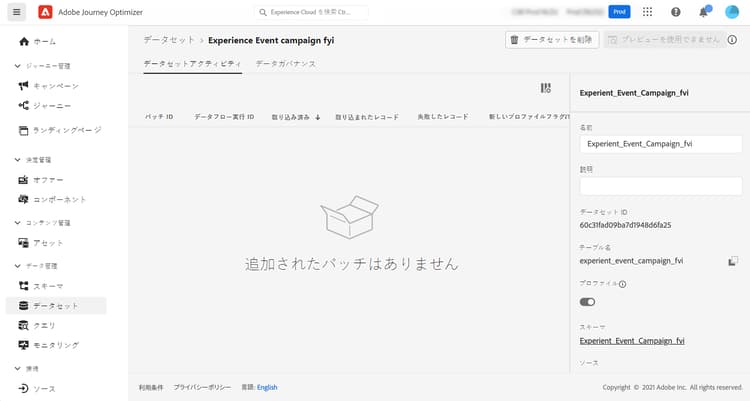Click the description input field
Image resolution: width=750 pixels, height=401 pixels.
661,186
